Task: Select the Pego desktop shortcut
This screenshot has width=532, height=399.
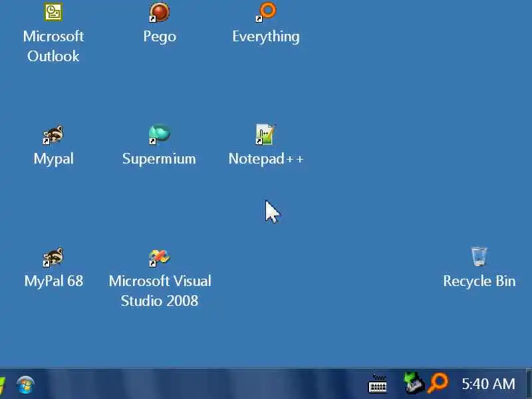Action: (159, 12)
